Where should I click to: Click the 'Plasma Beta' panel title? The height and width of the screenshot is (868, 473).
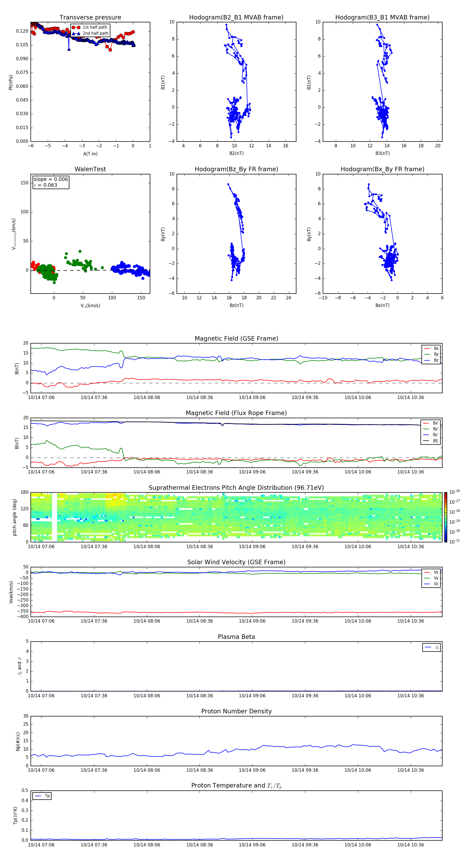[236, 637]
